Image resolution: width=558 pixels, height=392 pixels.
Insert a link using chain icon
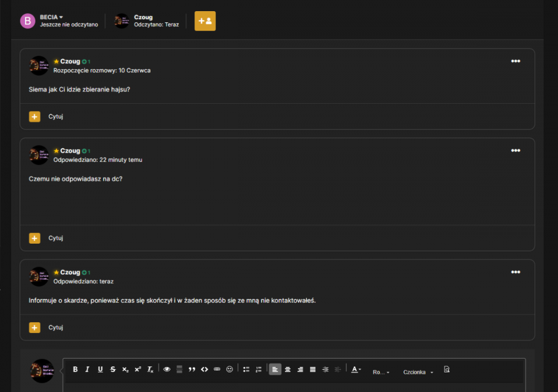click(217, 369)
